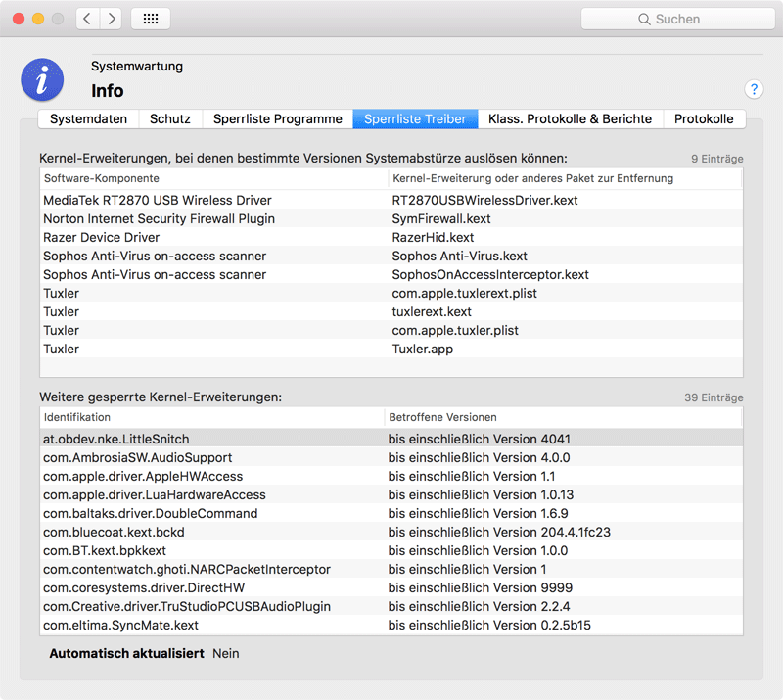Viewport: 783px width, 700px height.
Task: Select the com.eltima.SyncMate.kext row
Action: click(x=391, y=625)
